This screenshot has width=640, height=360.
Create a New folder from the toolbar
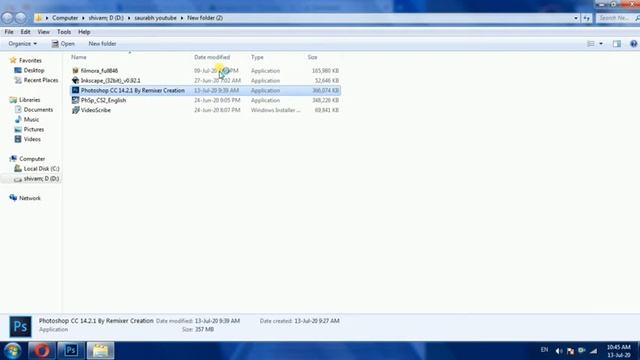point(102,44)
